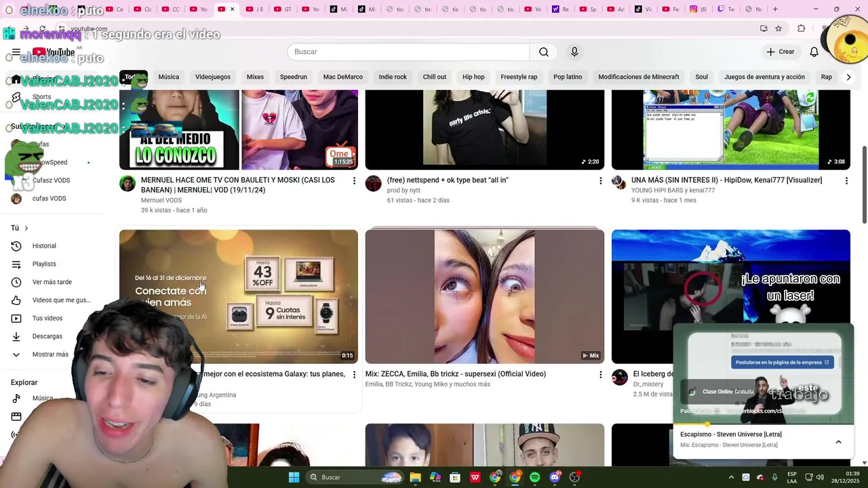
Task: Play the ZECCA Emilia mix thumbnail
Action: pos(485,297)
